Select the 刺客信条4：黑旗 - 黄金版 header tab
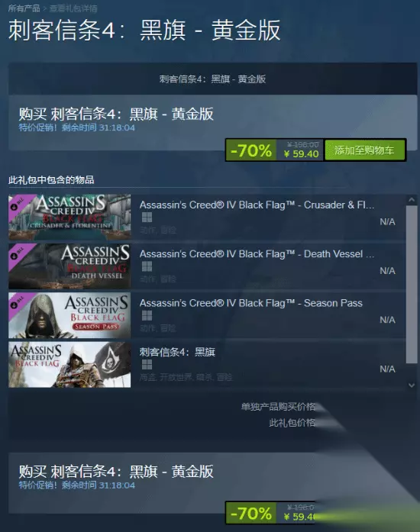420x532 pixels. 213,79
